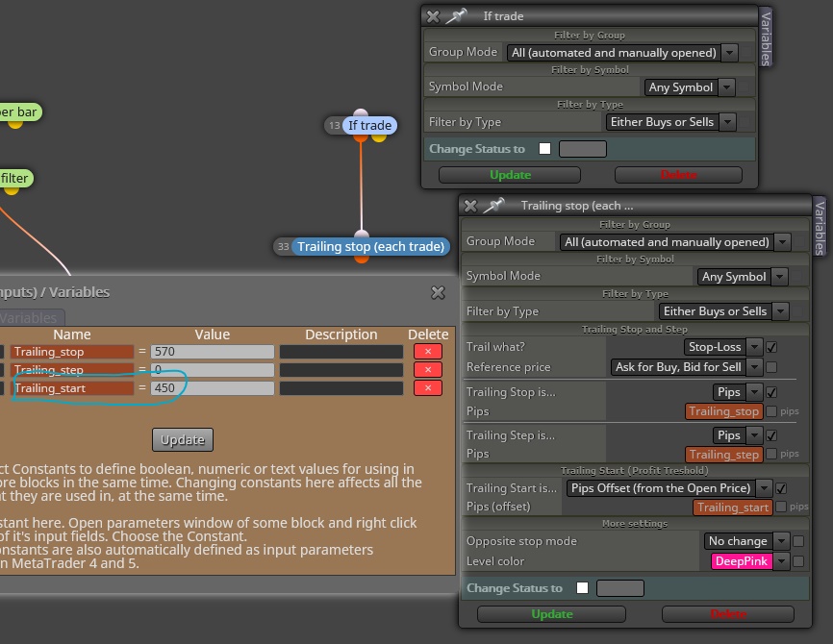Screen dimensions: 833x644
Task: Open Group Mode dropdown in If trade
Action: click(x=622, y=53)
